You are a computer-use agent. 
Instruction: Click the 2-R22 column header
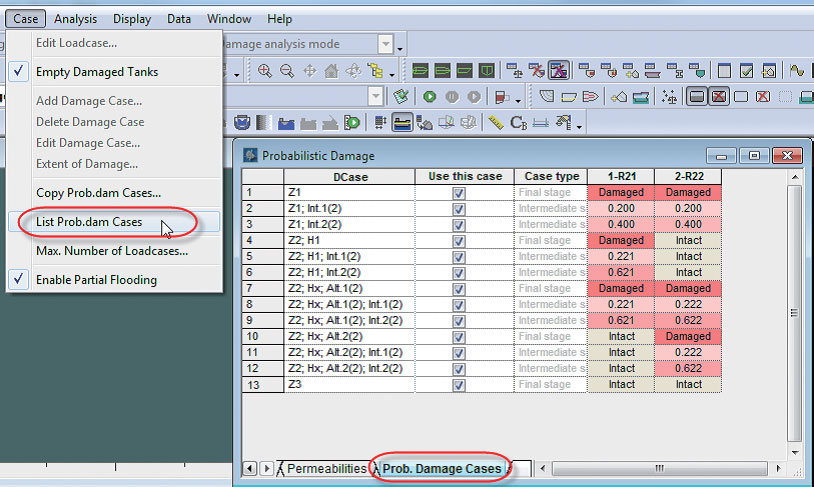[688, 177]
